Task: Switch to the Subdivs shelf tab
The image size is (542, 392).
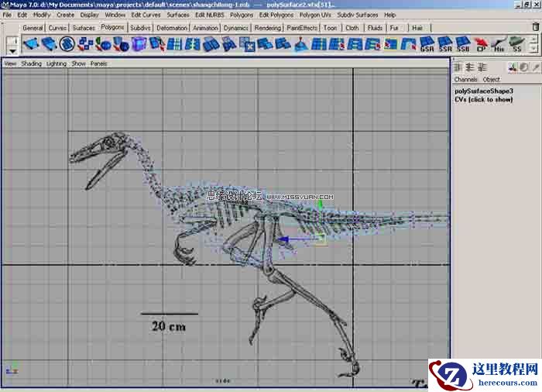Action: (x=140, y=28)
